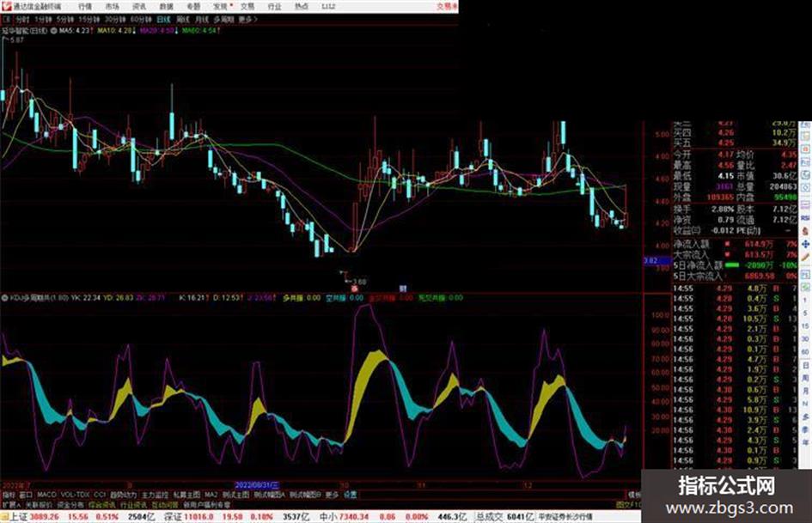Viewport: 812px width, 523px height.
Task: Select 日 daily period in right sidebar
Action: (805, 366)
